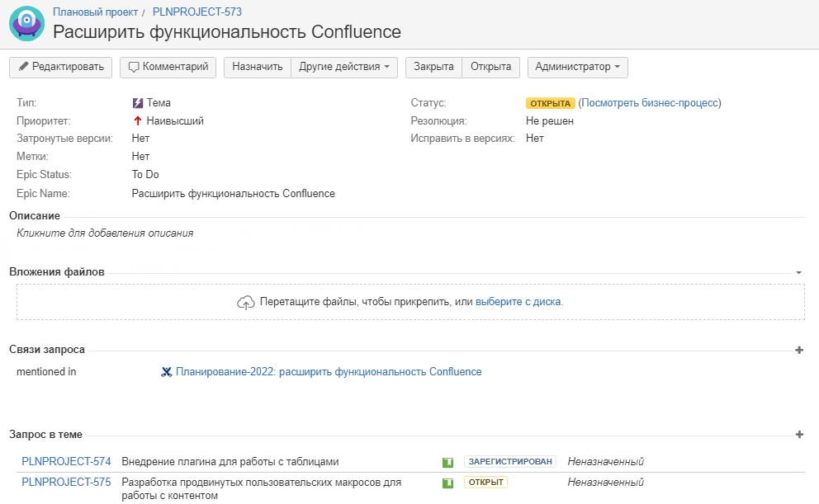Click the Тема issue type text
Image resolution: width=819 pixels, height=504 pixels.
click(x=159, y=103)
